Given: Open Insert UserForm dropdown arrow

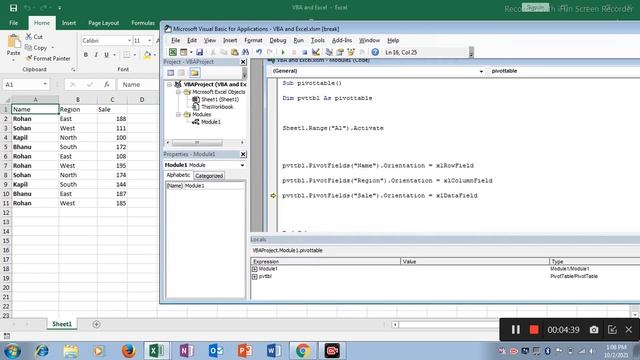Looking at the screenshot, I should (x=191, y=52).
